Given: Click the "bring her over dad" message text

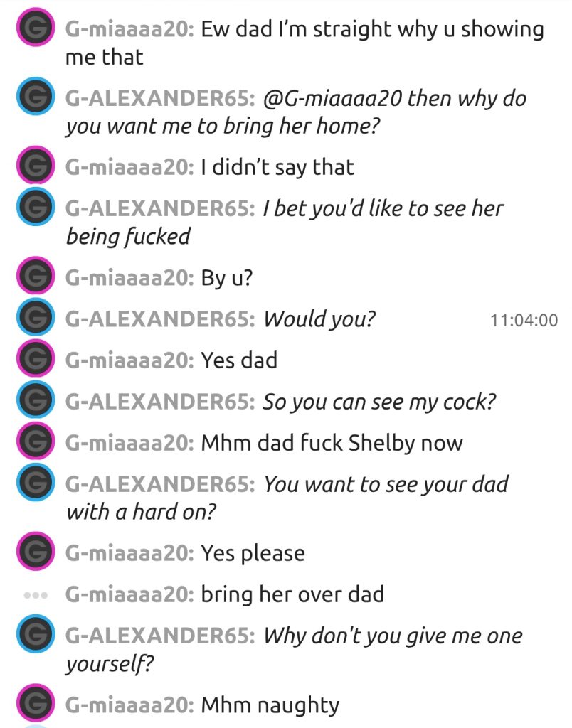Looking at the screenshot, I should (x=292, y=594).
